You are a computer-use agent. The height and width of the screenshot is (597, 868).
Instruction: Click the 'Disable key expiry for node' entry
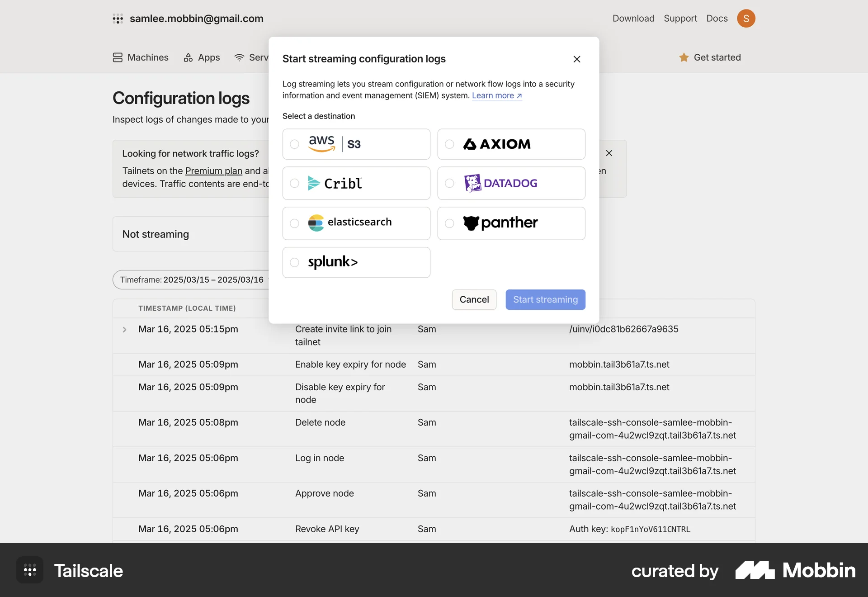click(x=340, y=393)
